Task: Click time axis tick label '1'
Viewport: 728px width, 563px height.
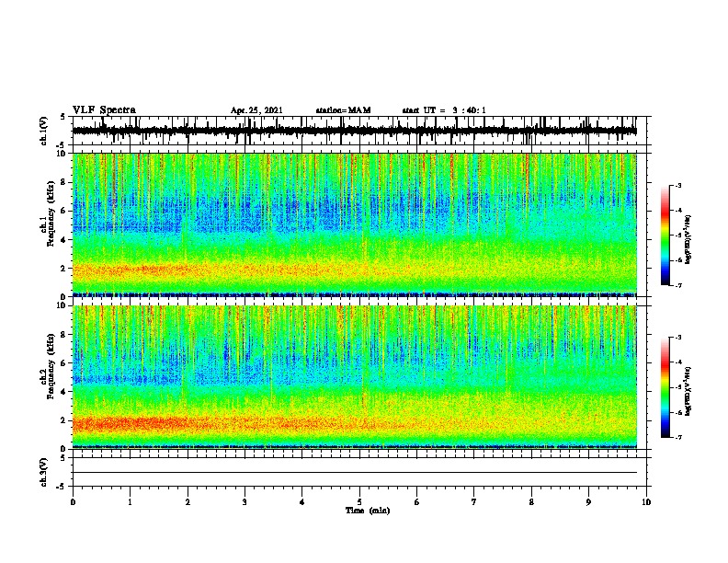Action: point(130,502)
